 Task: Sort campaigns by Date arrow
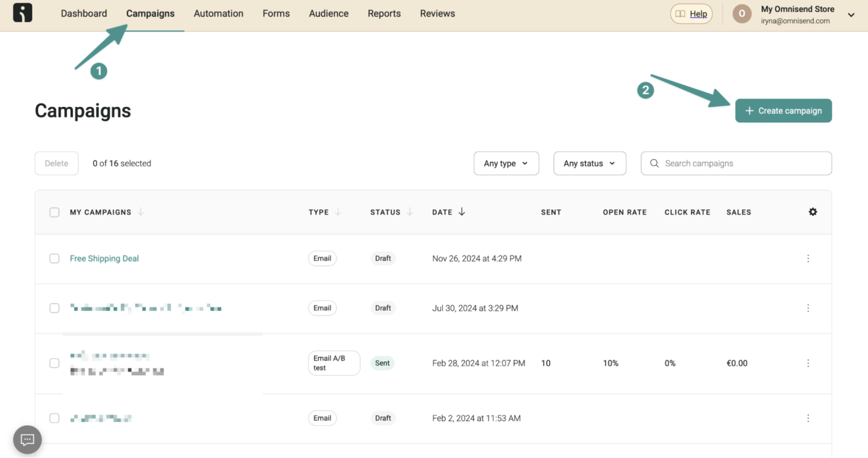pos(462,212)
